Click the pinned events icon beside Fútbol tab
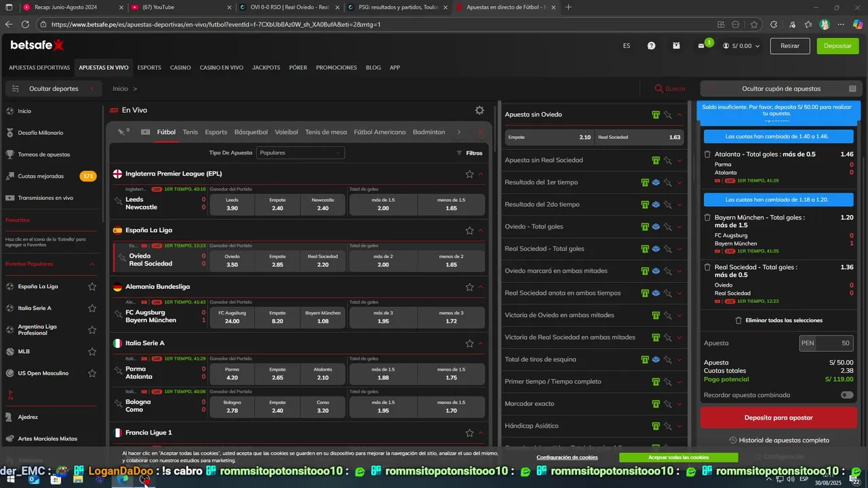This screenshot has width=868, height=488. click(121, 132)
